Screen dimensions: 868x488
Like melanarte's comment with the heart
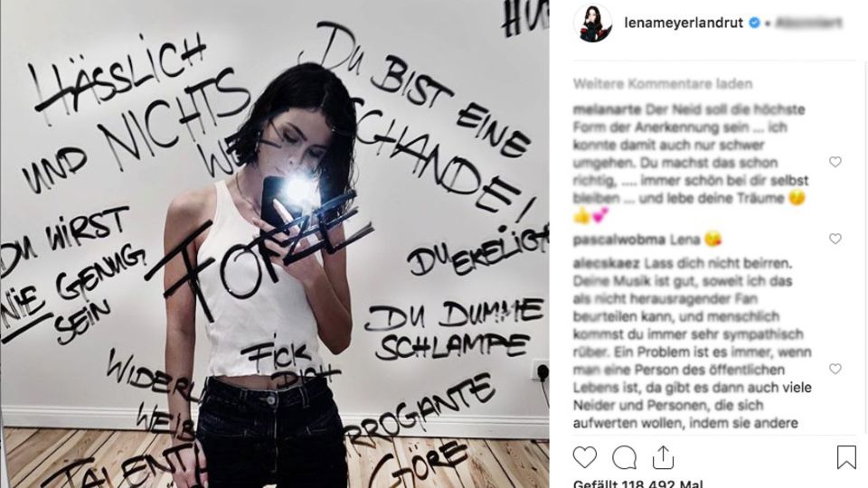point(835,162)
